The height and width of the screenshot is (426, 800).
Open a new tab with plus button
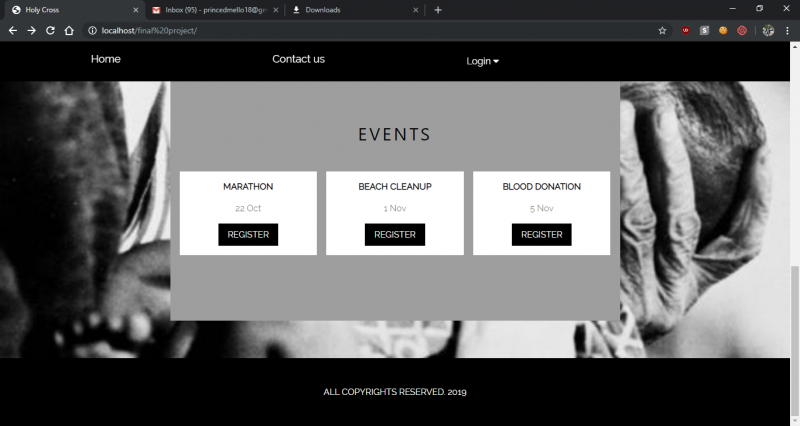point(438,10)
